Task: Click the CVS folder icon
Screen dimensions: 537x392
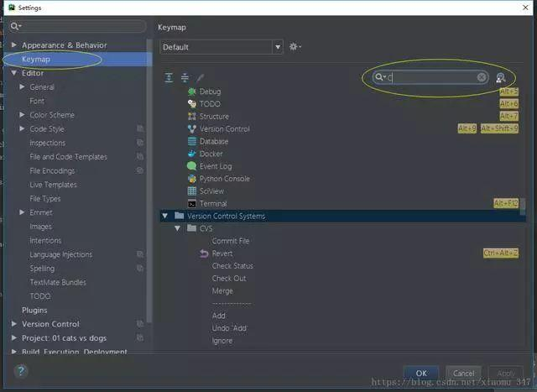Action: tap(192, 228)
